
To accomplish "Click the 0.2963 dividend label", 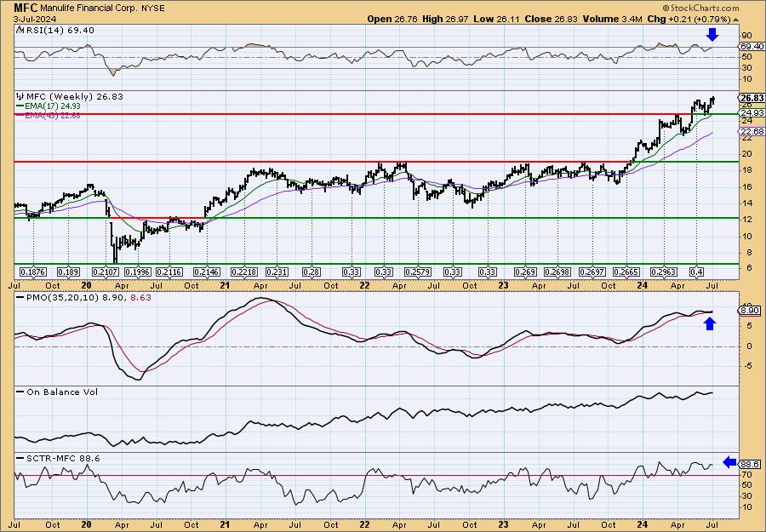I will coord(663,272).
